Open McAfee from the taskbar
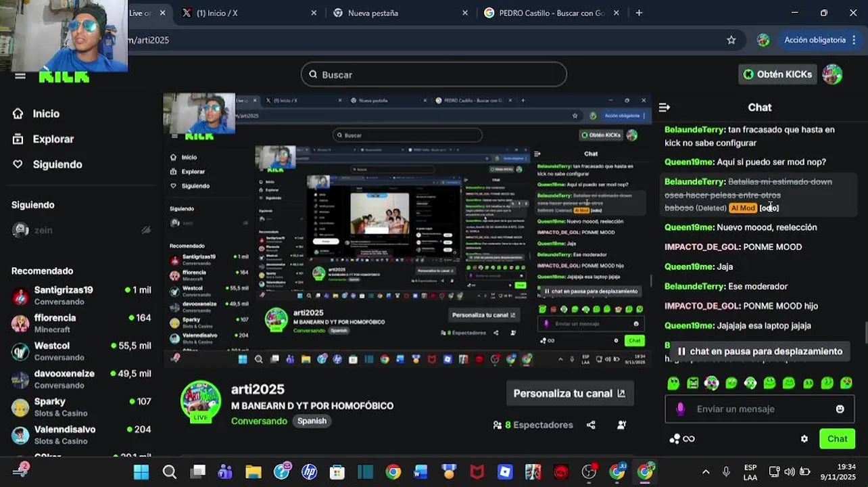This screenshot has width=868, height=487. click(x=477, y=471)
